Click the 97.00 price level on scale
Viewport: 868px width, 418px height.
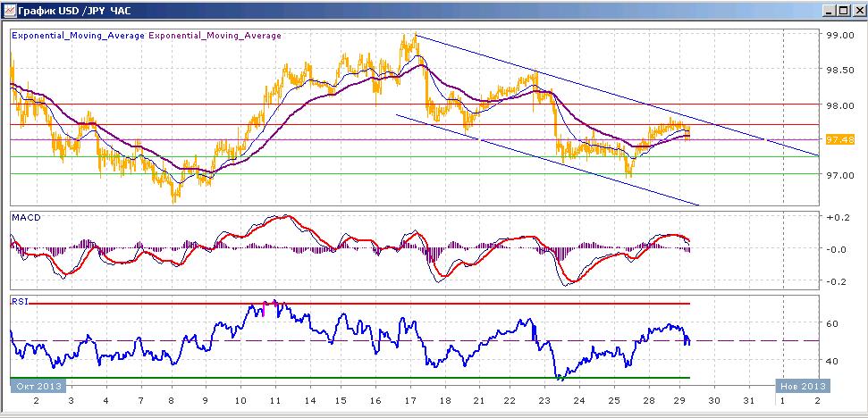839,175
